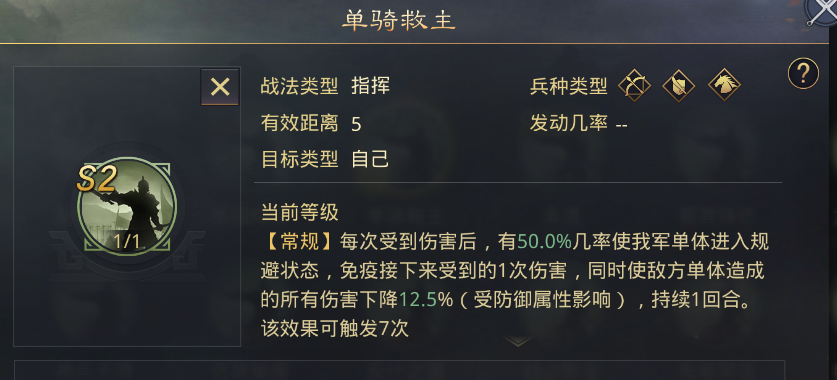Click the green 12.5% damage reduction value

(425, 299)
